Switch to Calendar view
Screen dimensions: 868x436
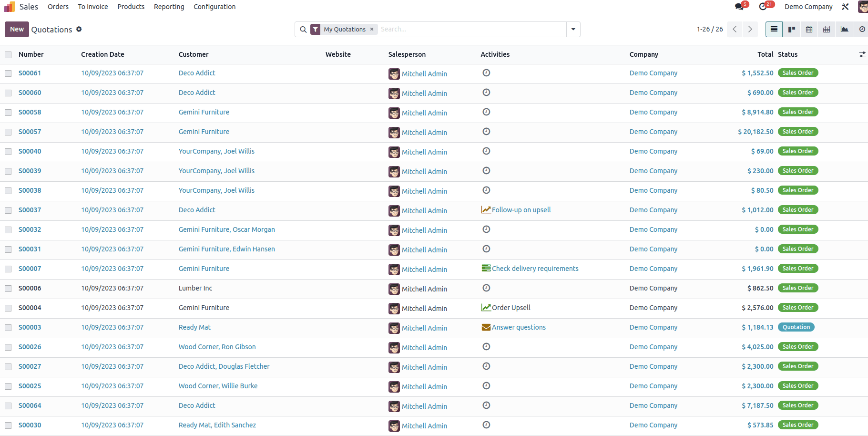click(809, 29)
